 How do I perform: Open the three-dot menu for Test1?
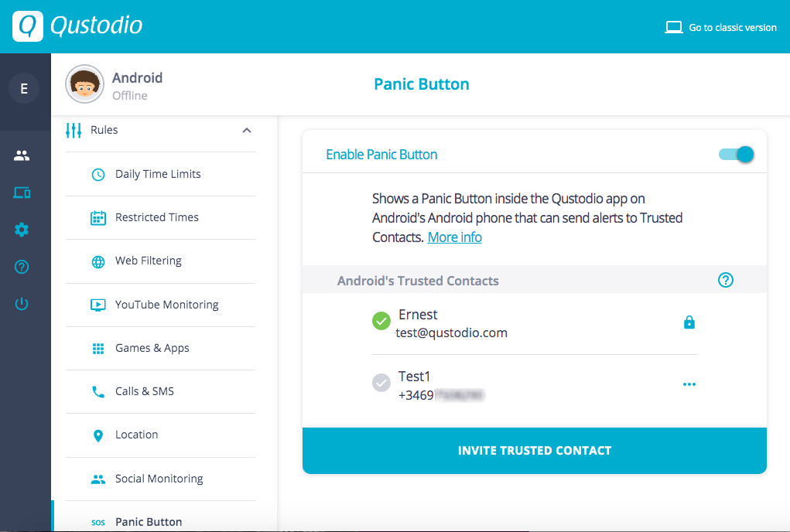(689, 384)
